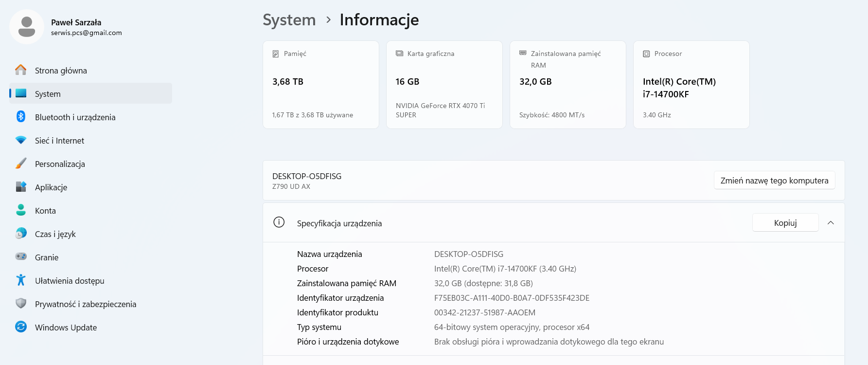
Task: Click the Procesor info card
Action: [x=691, y=85]
